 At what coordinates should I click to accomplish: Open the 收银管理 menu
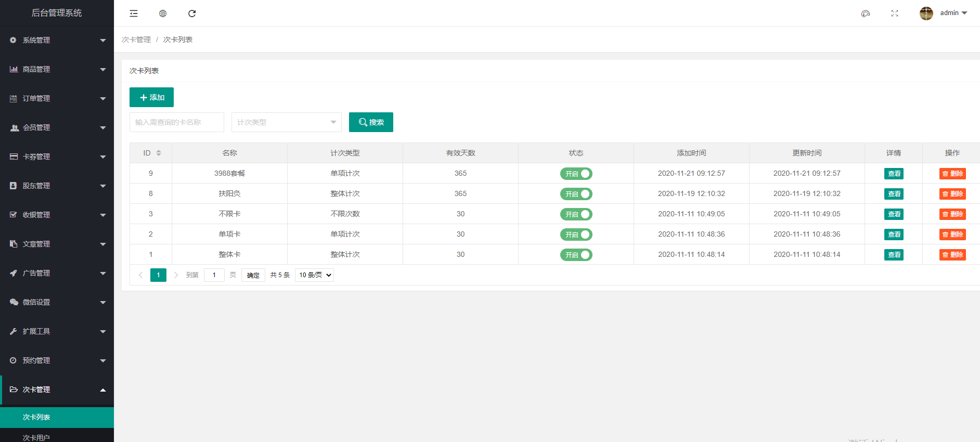pos(57,215)
